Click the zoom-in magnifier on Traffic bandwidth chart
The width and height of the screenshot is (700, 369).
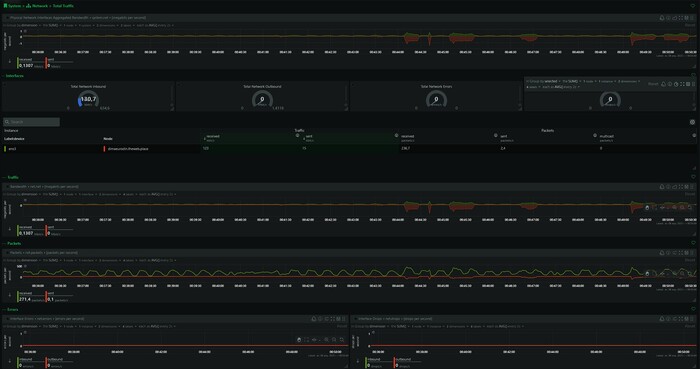click(x=674, y=207)
